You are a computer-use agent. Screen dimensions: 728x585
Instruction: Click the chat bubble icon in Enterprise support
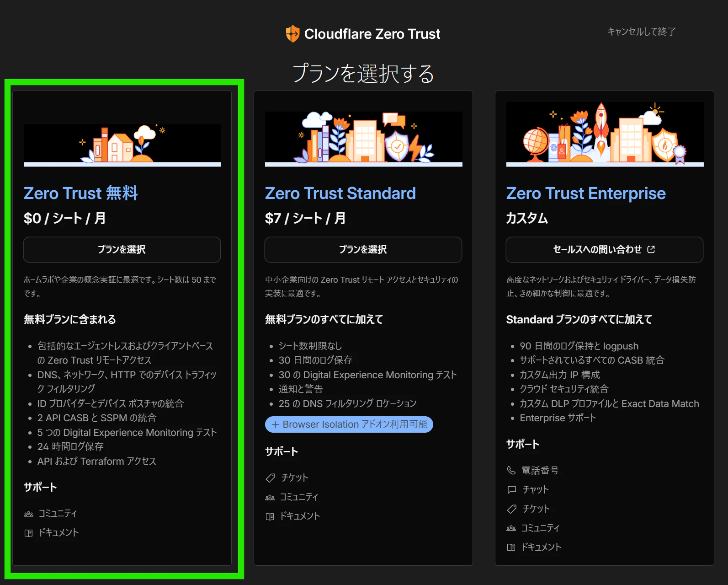click(512, 490)
